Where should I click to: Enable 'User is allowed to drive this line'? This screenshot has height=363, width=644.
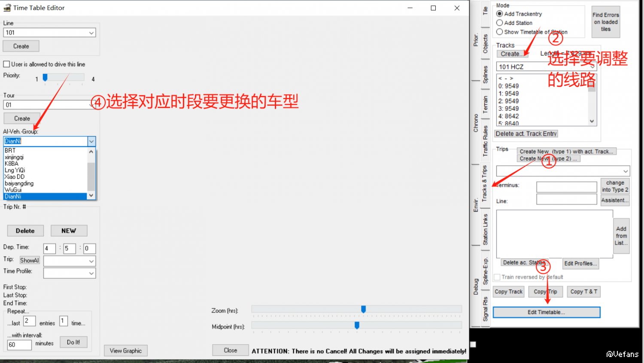[x=7, y=64]
